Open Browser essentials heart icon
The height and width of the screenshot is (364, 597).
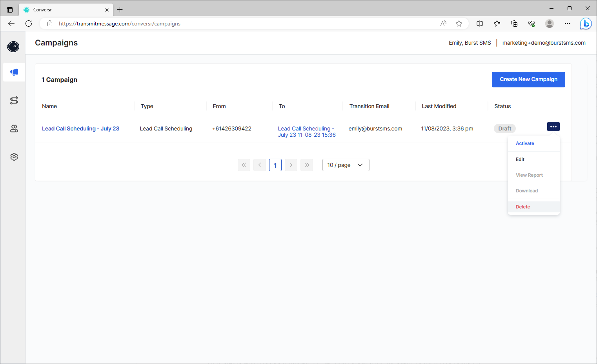click(531, 24)
